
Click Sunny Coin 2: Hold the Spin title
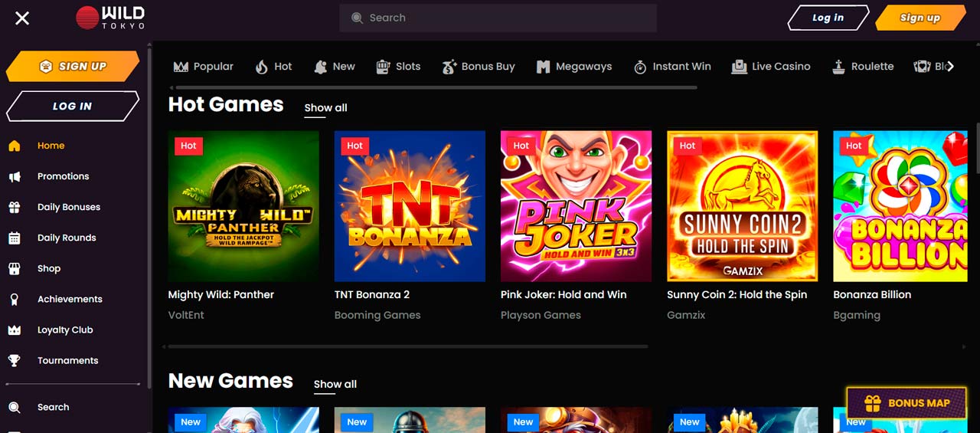pyautogui.click(x=737, y=294)
